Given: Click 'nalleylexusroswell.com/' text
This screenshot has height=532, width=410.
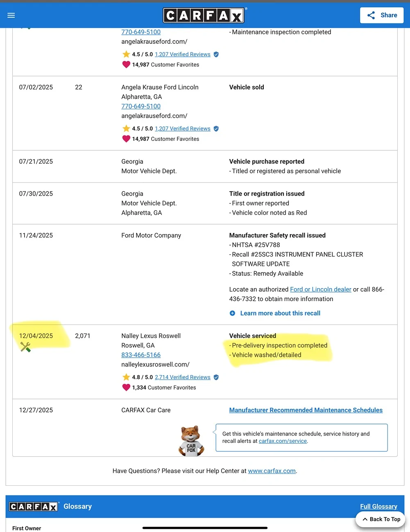Looking at the screenshot, I should pyautogui.click(x=155, y=365).
